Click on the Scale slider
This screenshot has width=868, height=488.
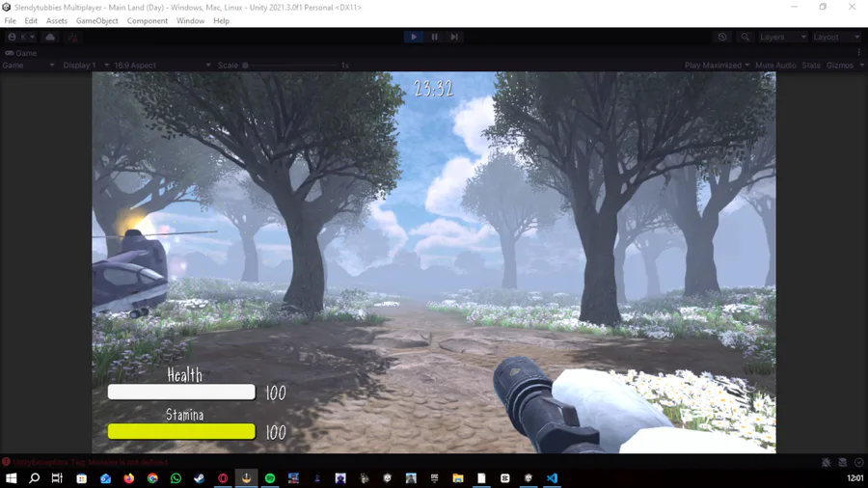point(291,66)
